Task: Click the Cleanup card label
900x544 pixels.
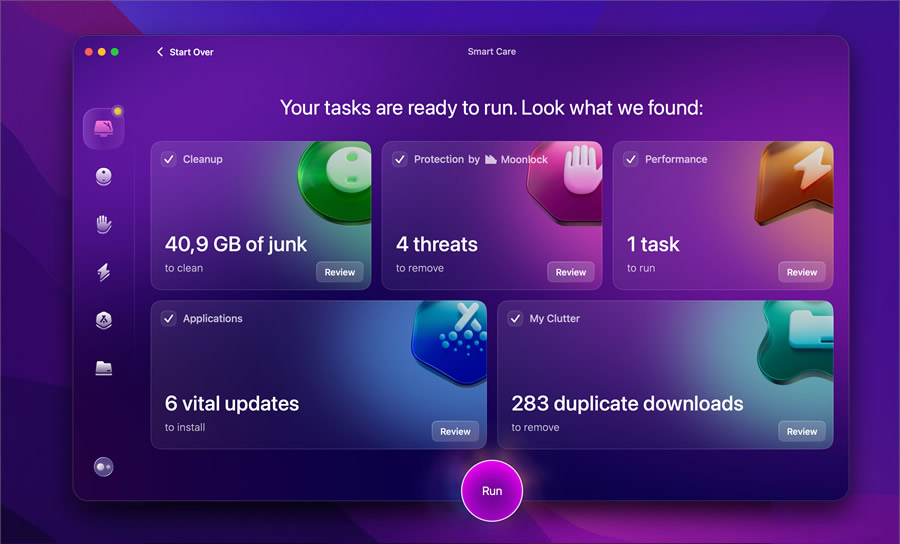Action: [x=203, y=160]
